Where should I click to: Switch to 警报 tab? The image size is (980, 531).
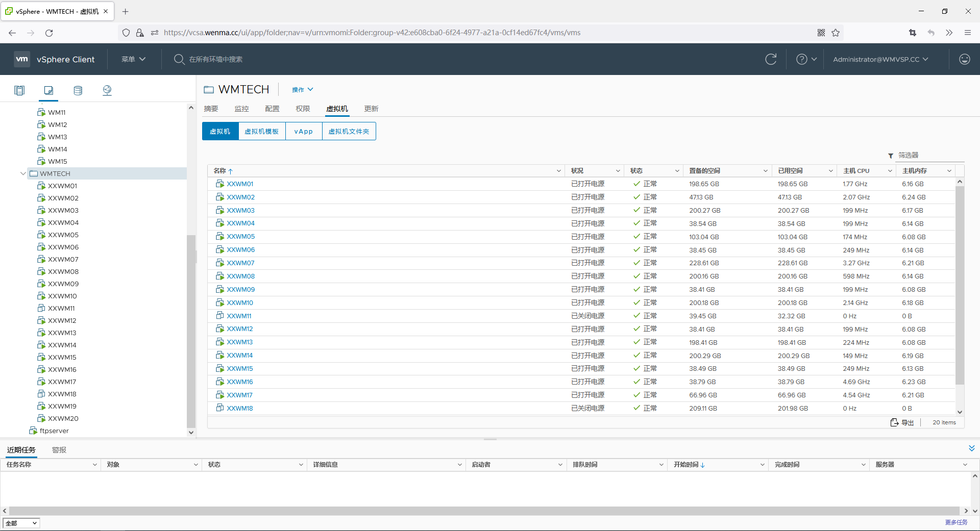tap(59, 450)
